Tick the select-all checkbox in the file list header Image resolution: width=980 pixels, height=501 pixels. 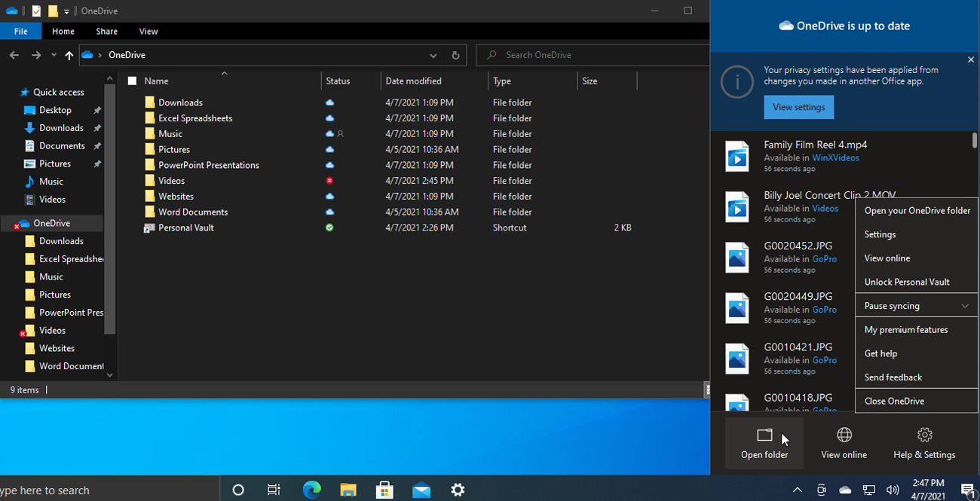[132, 81]
